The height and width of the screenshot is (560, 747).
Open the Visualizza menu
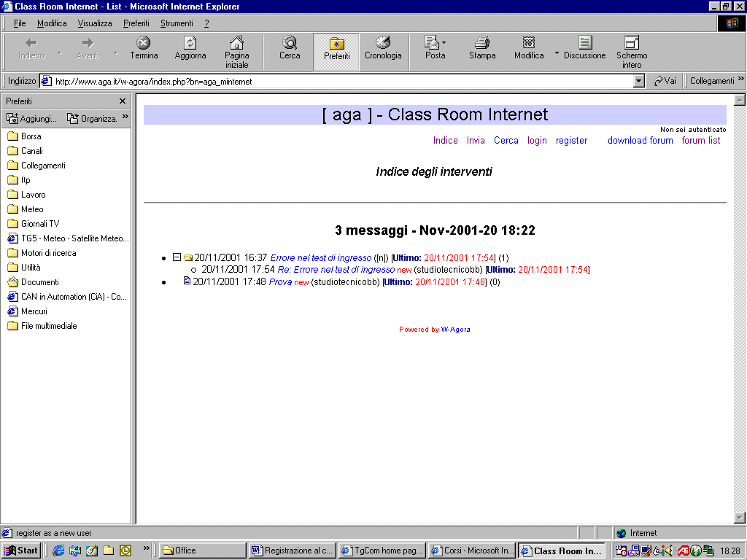pyautogui.click(x=95, y=23)
